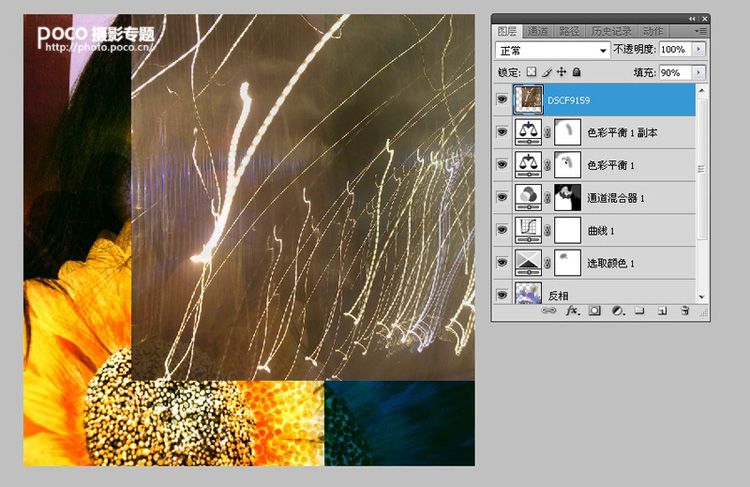Switch to 历史记录 tab
Image resolution: width=750 pixels, height=487 pixels.
click(611, 31)
